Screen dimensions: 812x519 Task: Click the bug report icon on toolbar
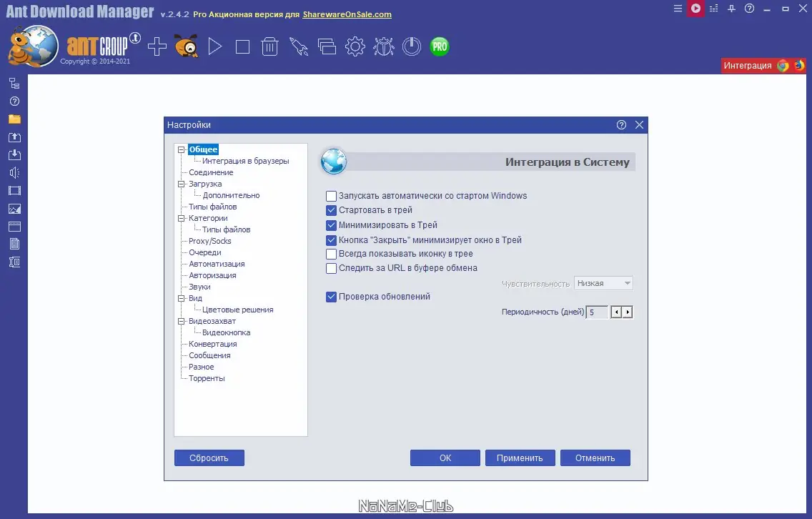385,46
